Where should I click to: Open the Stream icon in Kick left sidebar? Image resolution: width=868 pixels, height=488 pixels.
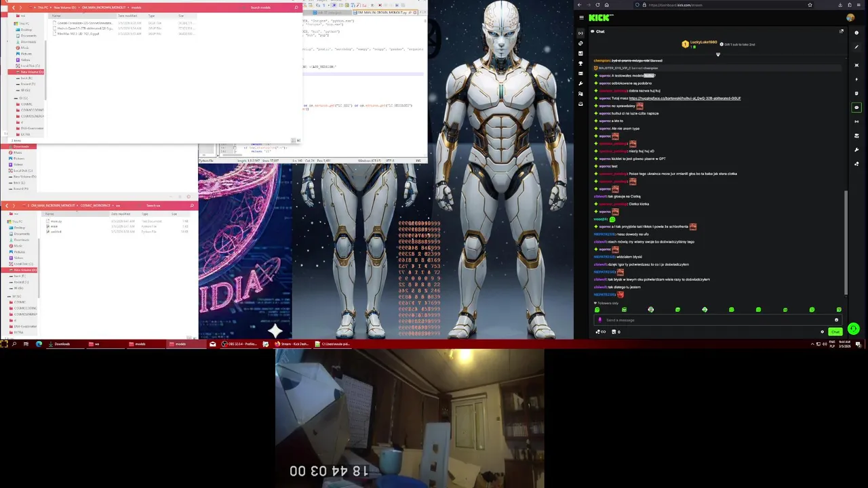pos(580,33)
